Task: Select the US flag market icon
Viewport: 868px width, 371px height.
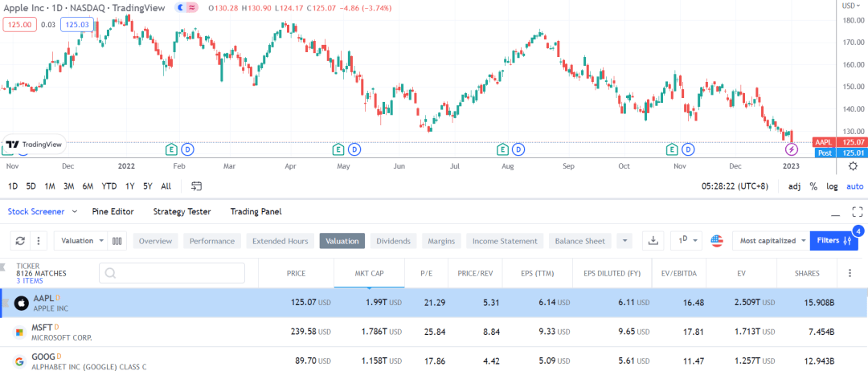Action: pyautogui.click(x=717, y=241)
